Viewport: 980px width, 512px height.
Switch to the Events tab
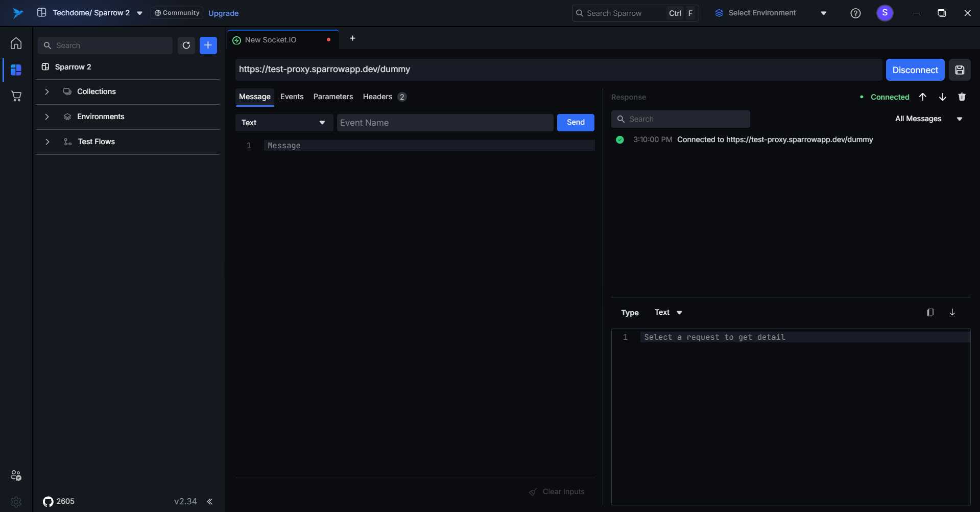pos(292,97)
